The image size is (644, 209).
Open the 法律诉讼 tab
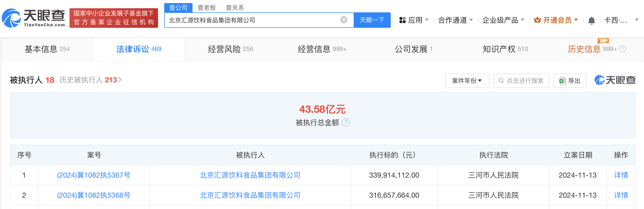pyautogui.click(x=139, y=49)
